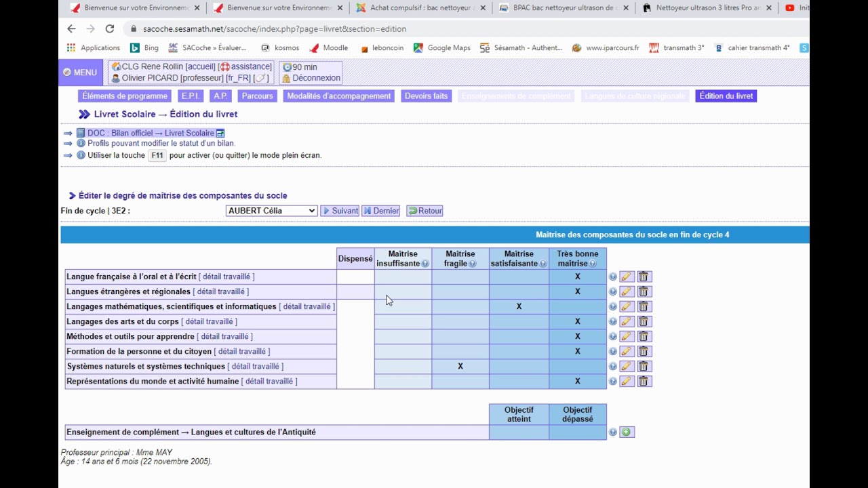Open DOC Bilan officiel Livret Scolaire link

(x=151, y=133)
